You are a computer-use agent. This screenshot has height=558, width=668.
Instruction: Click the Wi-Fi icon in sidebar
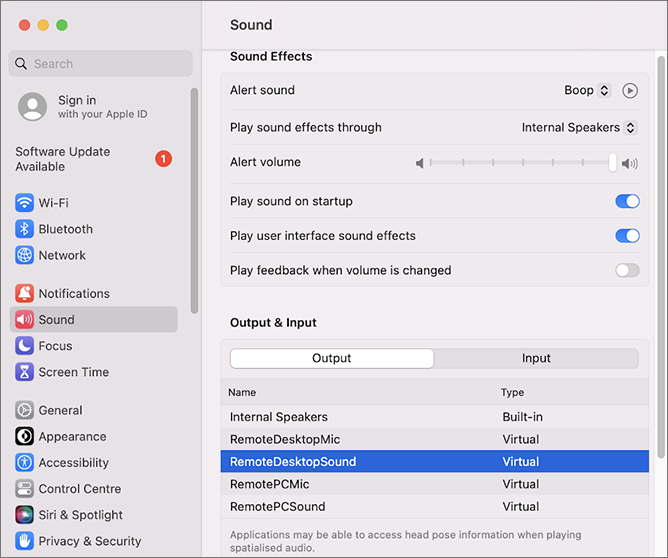[25, 203]
